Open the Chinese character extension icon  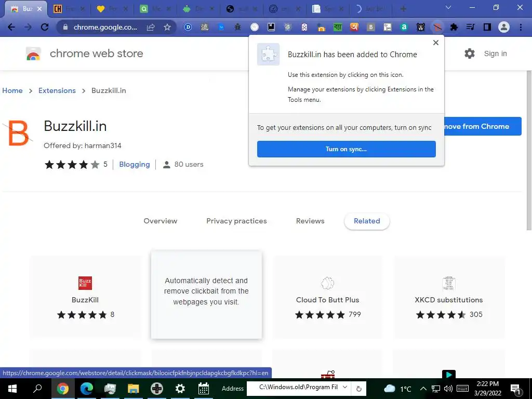(205, 27)
